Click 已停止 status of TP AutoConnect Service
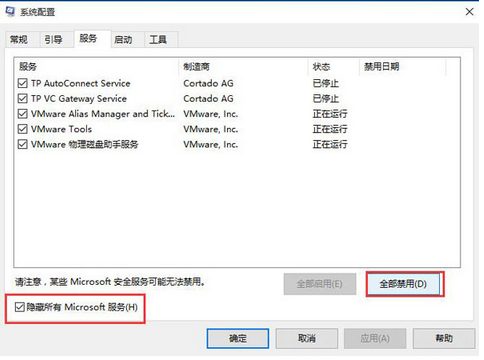Screen dimensions: 484x360 click(x=326, y=83)
